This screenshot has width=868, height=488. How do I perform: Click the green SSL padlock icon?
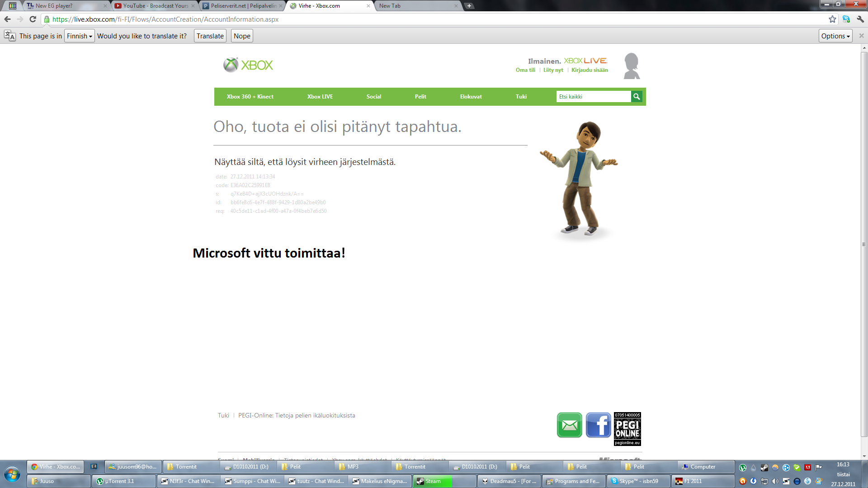(x=47, y=19)
